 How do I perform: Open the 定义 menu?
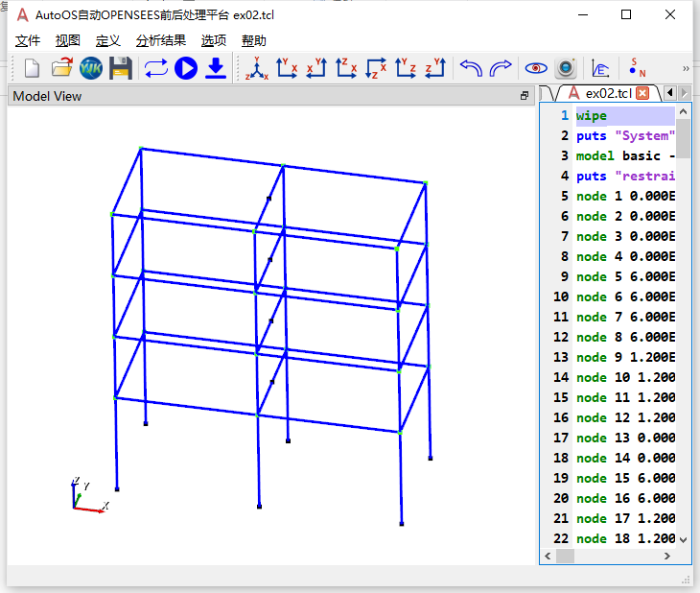point(108,40)
